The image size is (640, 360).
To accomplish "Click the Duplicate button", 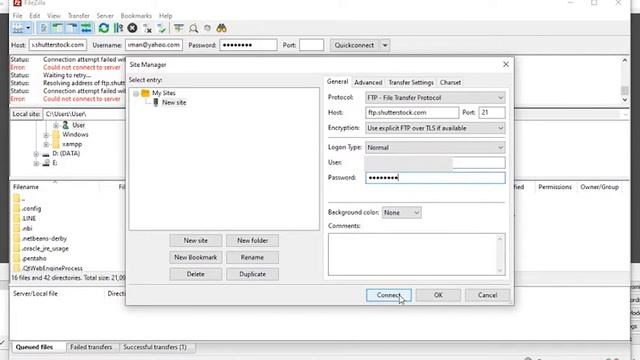I will 253,274.
